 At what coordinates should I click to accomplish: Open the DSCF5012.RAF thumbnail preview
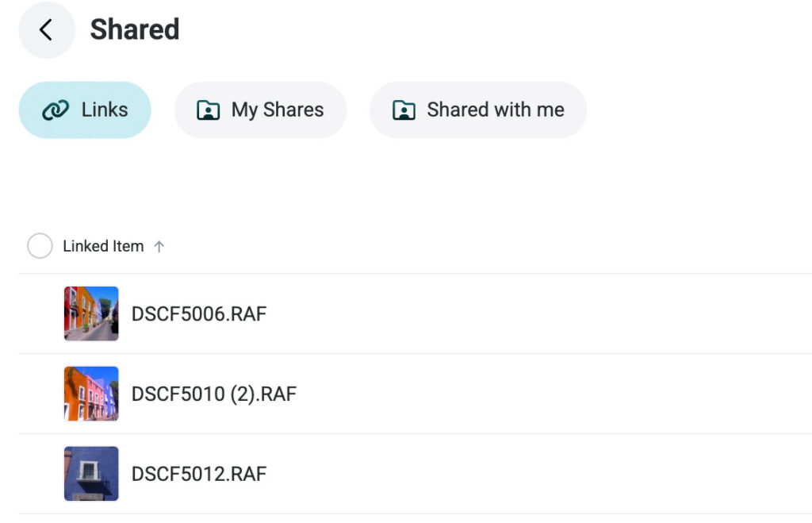90,474
